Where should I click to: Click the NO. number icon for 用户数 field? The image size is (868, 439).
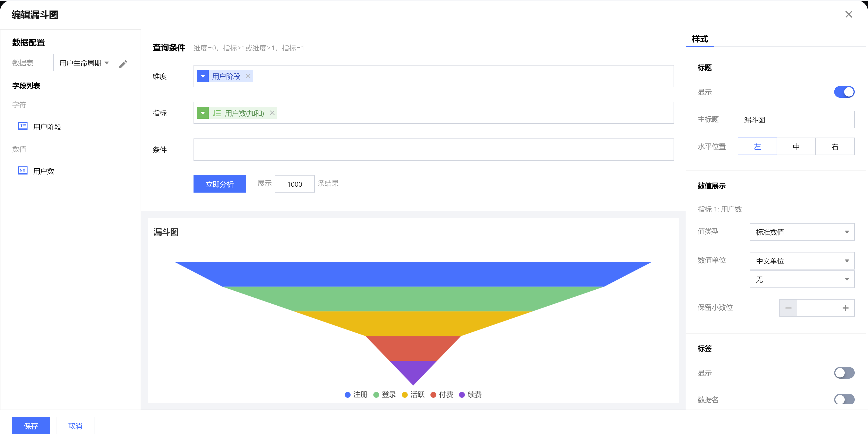[23, 170]
